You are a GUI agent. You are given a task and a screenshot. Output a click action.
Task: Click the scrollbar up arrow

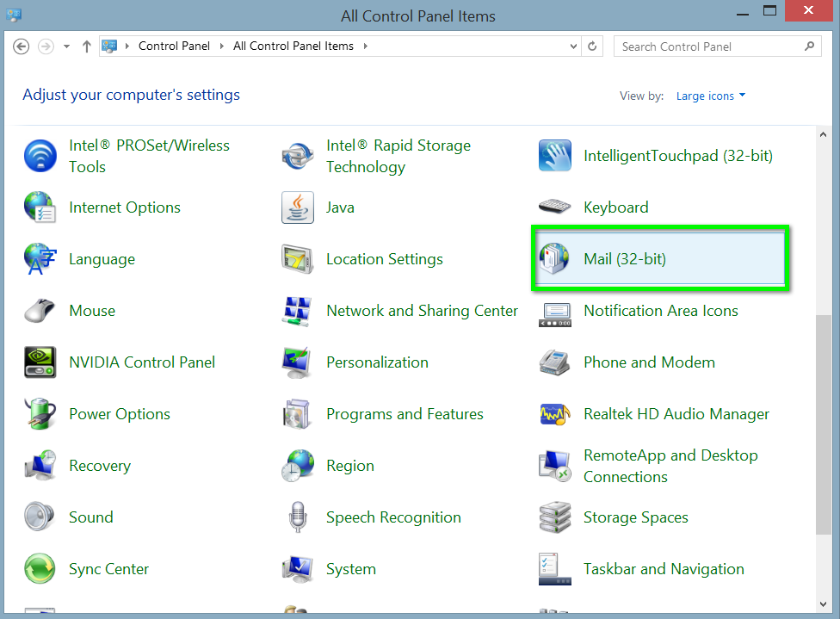click(823, 134)
